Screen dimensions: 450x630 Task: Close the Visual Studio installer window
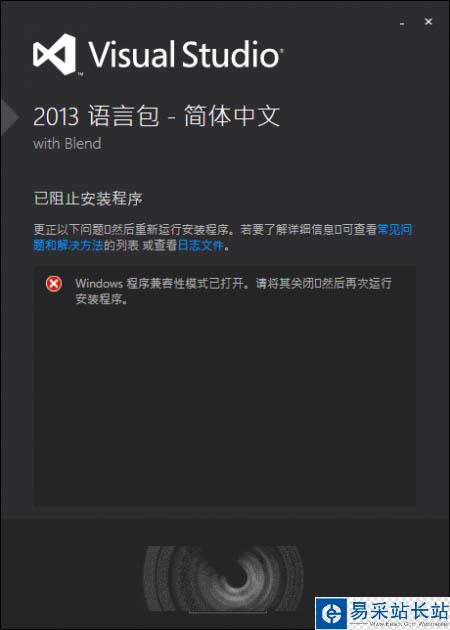(x=428, y=22)
